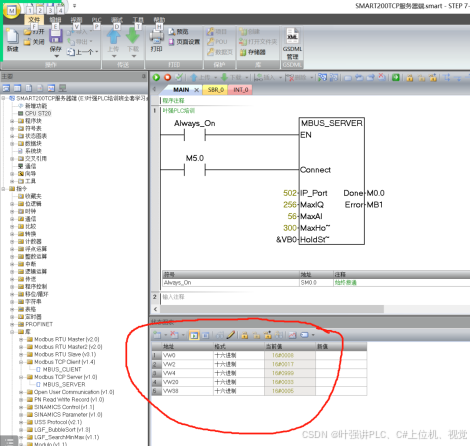Open the Previous (上一个) dropdown
This screenshot has width=471, height=446.
(x=97, y=52)
